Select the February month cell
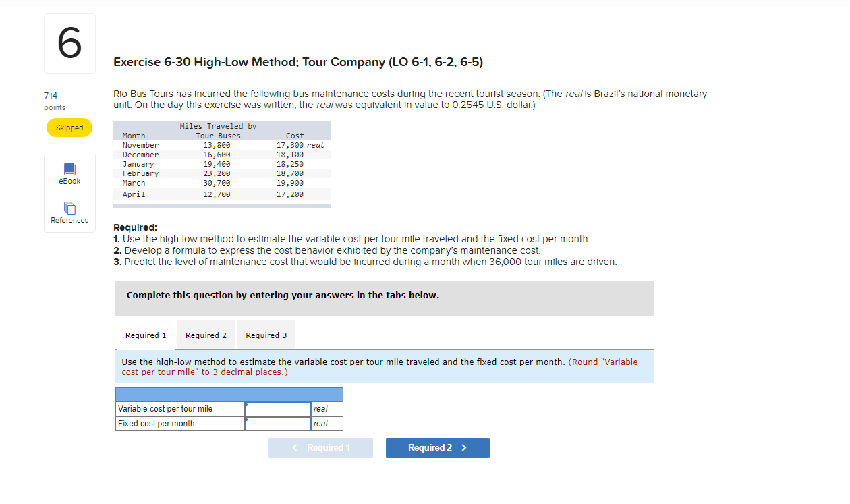Screen dimensions: 850x504 click(140, 173)
